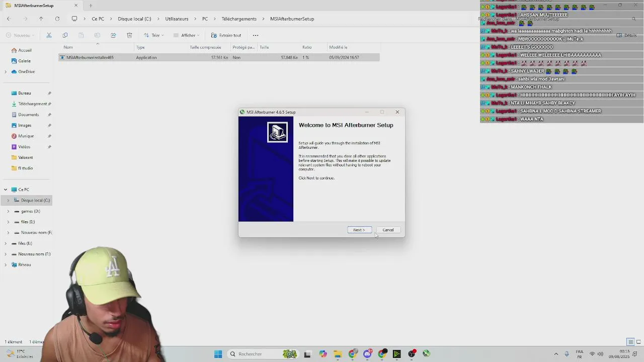Click PC in the address breadcrumb
The height and width of the screenshot is (362, 644).
point(205,19)
